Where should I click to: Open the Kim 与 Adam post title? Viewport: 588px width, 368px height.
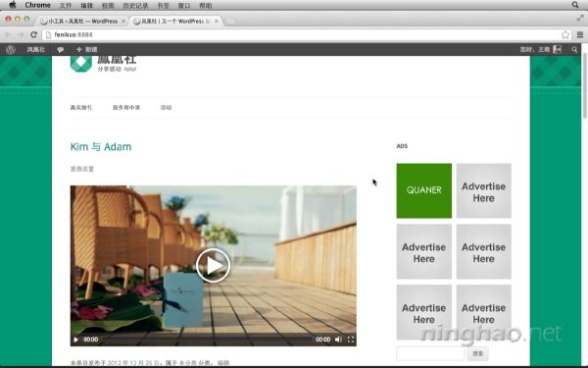point(101,146)
